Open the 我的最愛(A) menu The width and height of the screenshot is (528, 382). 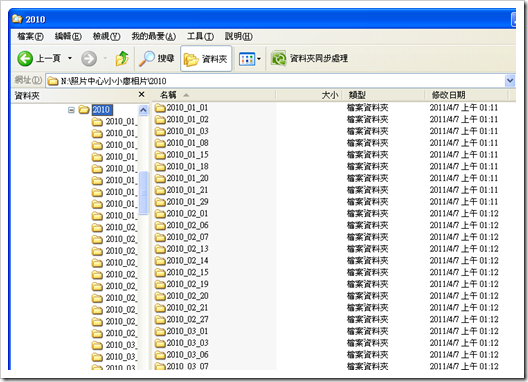click(x=154, y=36)
